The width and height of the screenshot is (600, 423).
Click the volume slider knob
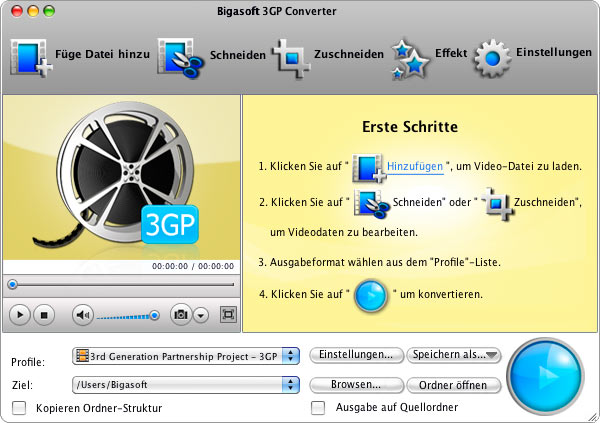click(154, 315)
